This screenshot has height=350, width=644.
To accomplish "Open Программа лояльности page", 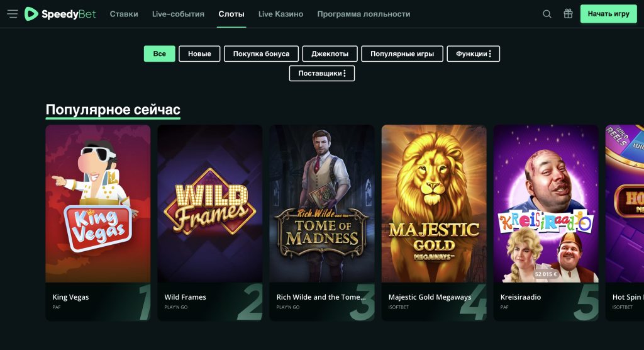I will [x=364, y=14].
